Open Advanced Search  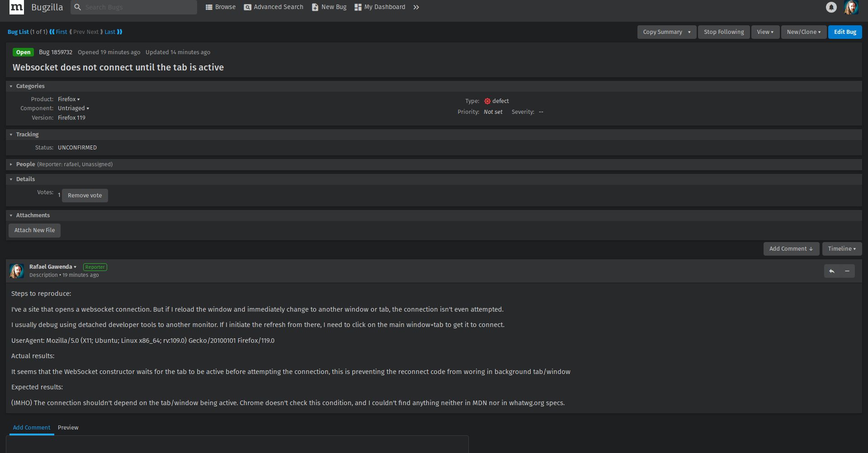pos(274,7)
